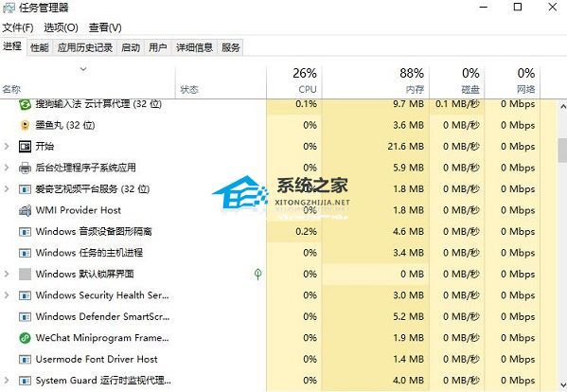Click the 0.2% CPU value
567x392 pixels.
click(x=306, y=231)
